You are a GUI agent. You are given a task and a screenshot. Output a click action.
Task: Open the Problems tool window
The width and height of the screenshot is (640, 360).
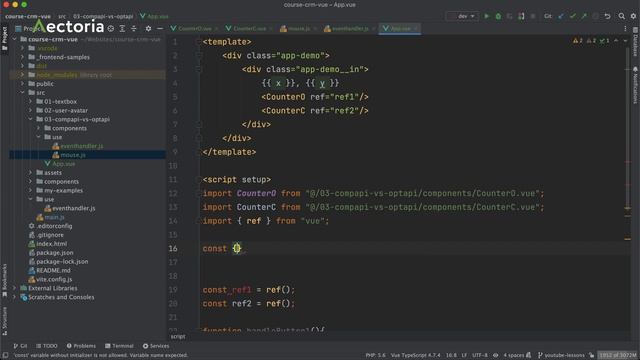coord(81,346)
